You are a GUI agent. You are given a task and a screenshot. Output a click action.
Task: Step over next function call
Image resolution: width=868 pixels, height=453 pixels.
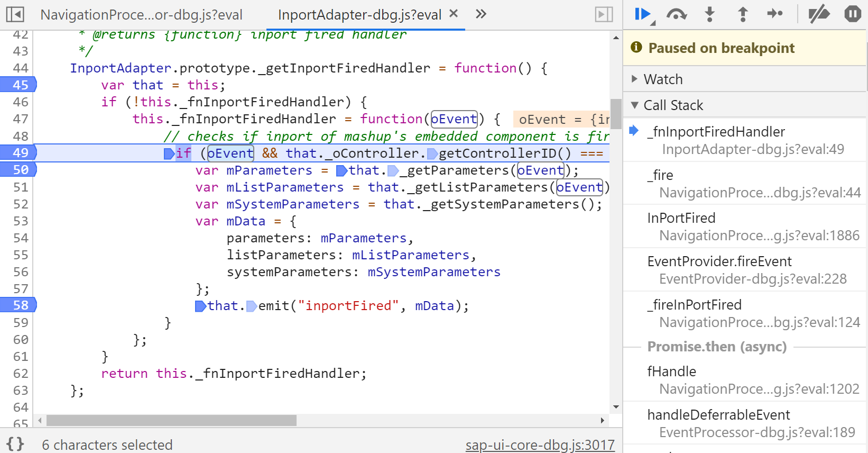(677, 14)
